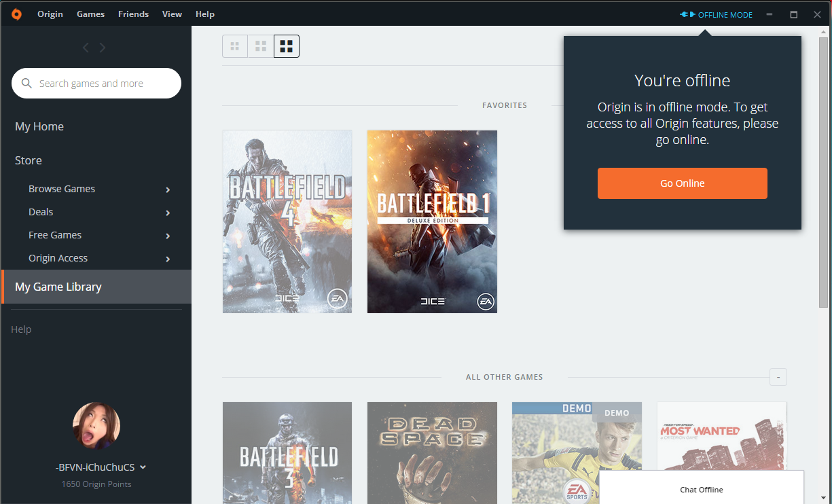
Task: Go to My Home page
Action: point(39,126)
